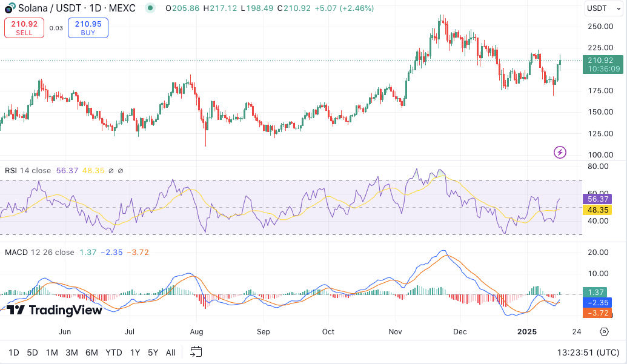Image resolution: width=627 pixels, height=364 pixels.
Task: Click the RSI 14 close indicator label
Action: [x=28, y=171]
